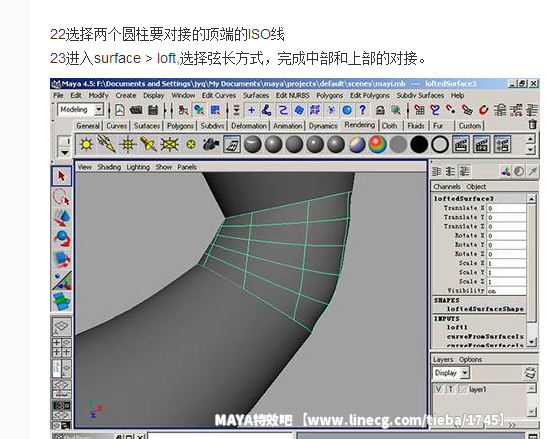Open Options menu in layer editor
The height and width of the screenshot is (439, 546).
(x=470, y=359)
